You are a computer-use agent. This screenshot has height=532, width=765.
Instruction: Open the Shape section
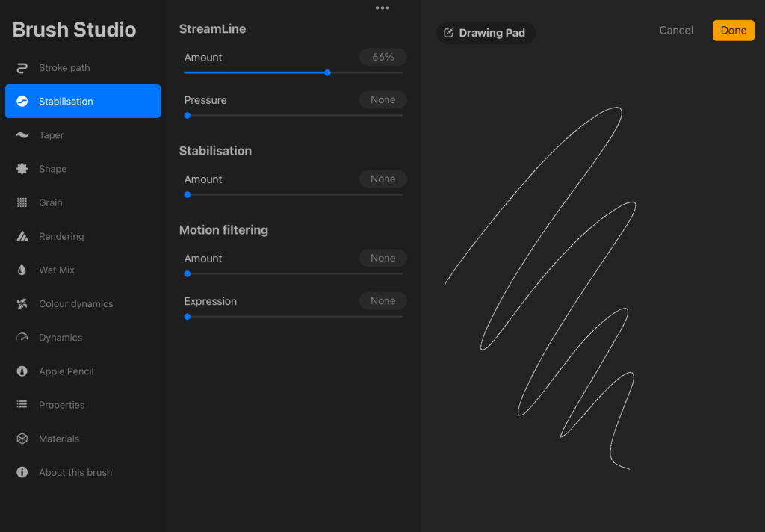(x=83, y=169)
